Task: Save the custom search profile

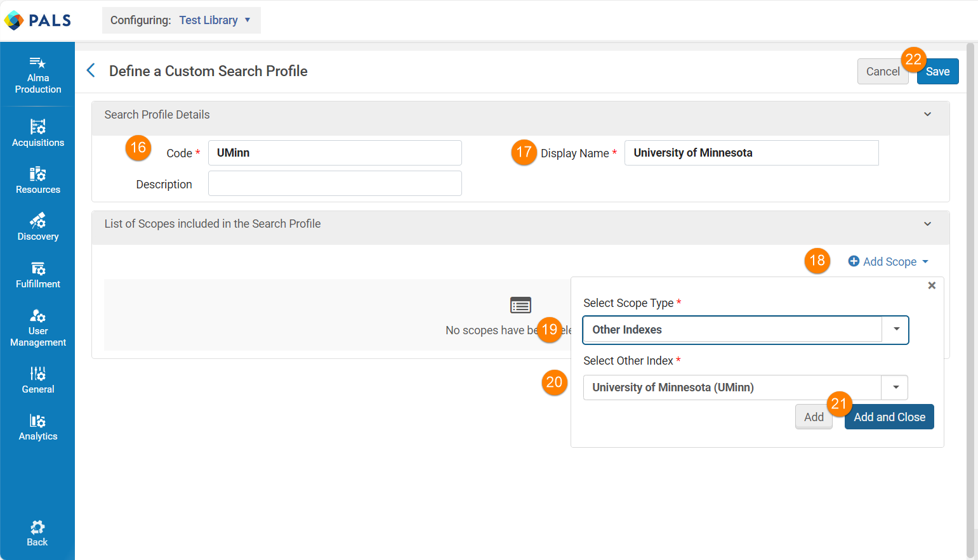Action: point(937,72)
